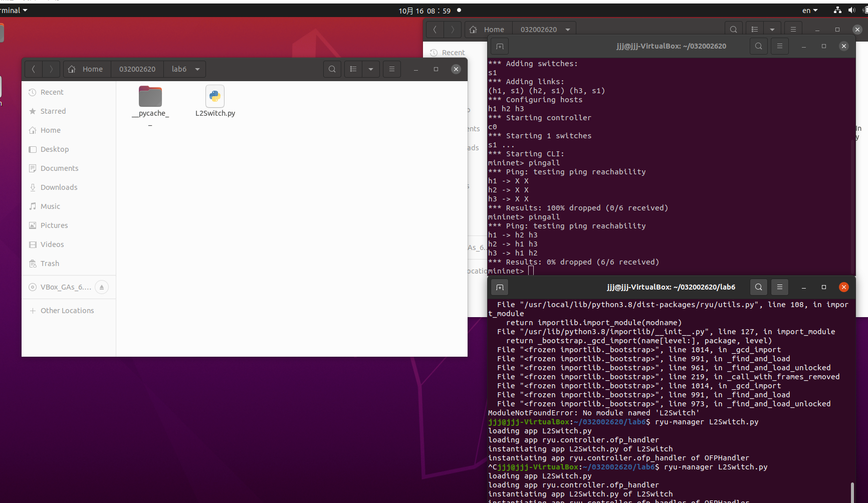Open Desktop in the sidebar
The image size is (868, 503).
[x=69, y=149]
